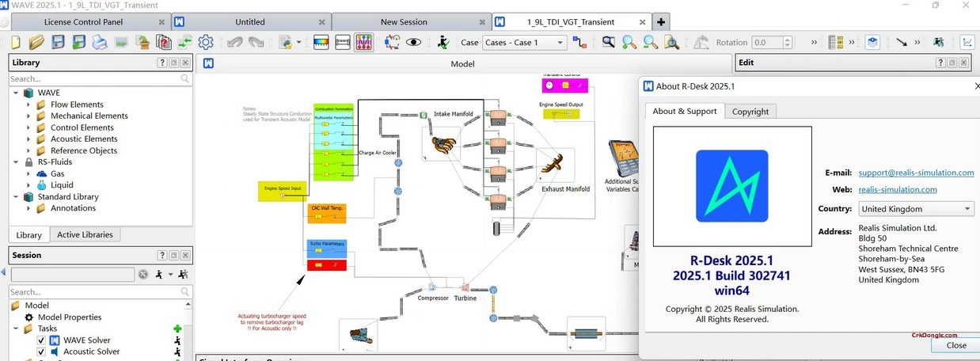Save the model with the floppy disk icon
This screenshot has width=980, height=361.
point(58,42)
